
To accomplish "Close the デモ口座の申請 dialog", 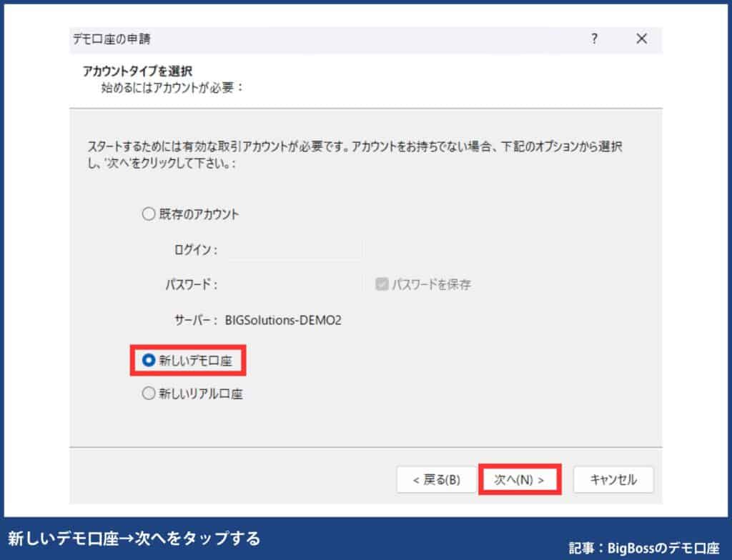I will tap(641, 39).
